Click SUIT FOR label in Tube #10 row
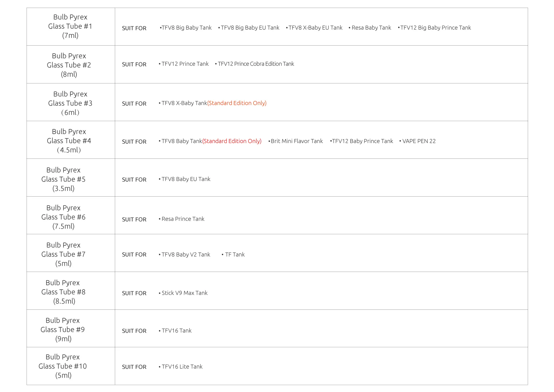 coord(134,367)
